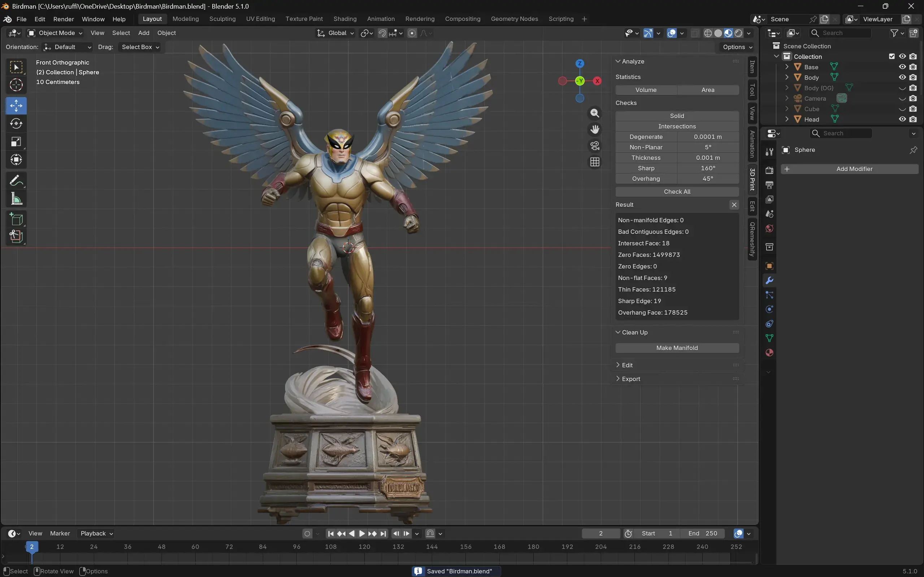Select the Add Cube tool
The height and width of the screenshot is (577, 924).
pyautogui.click(x=16, y=219)
